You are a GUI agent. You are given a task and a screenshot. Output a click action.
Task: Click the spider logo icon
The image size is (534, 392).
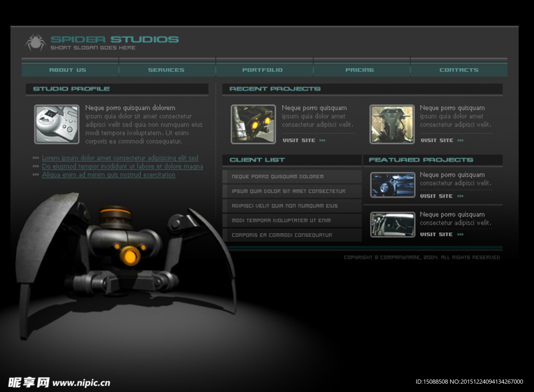[x=35, y=42]
